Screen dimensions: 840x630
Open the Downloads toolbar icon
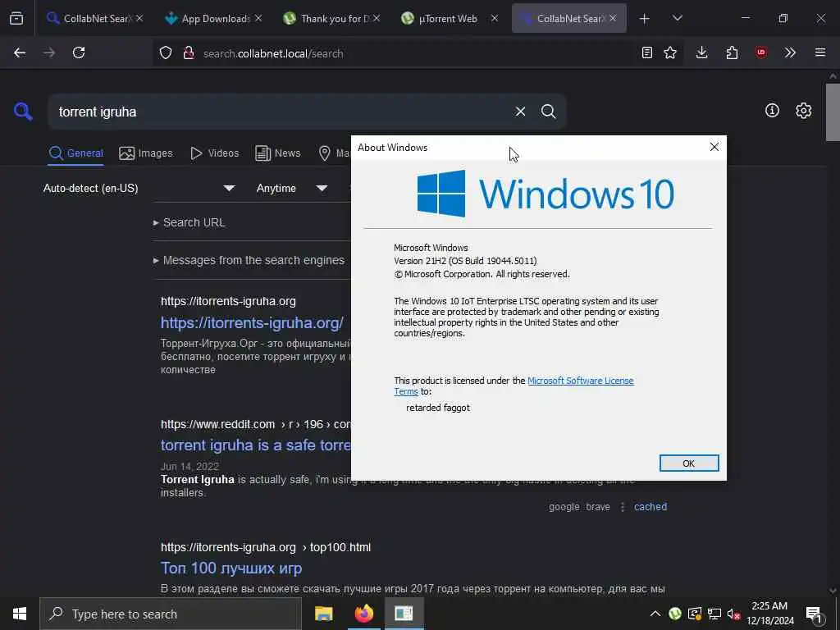click(x=702, y=53)
